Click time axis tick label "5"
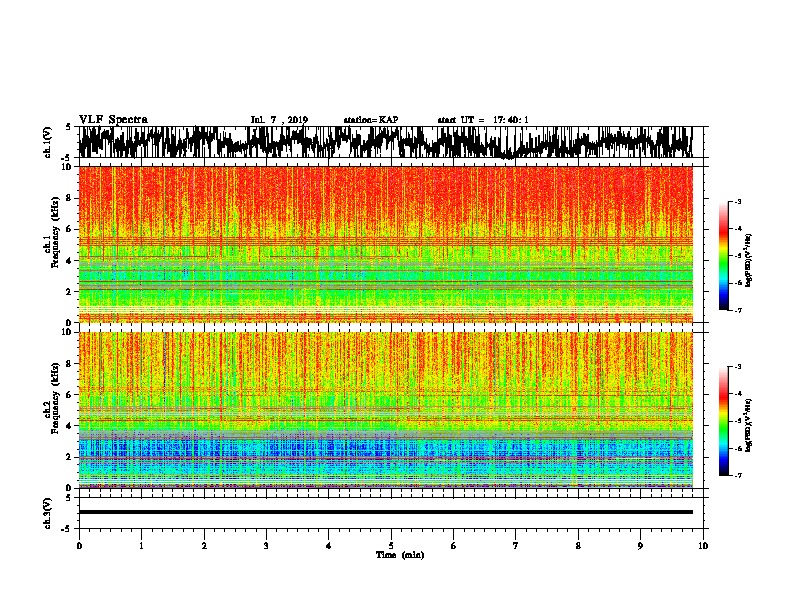 click(x=391, y=546)
